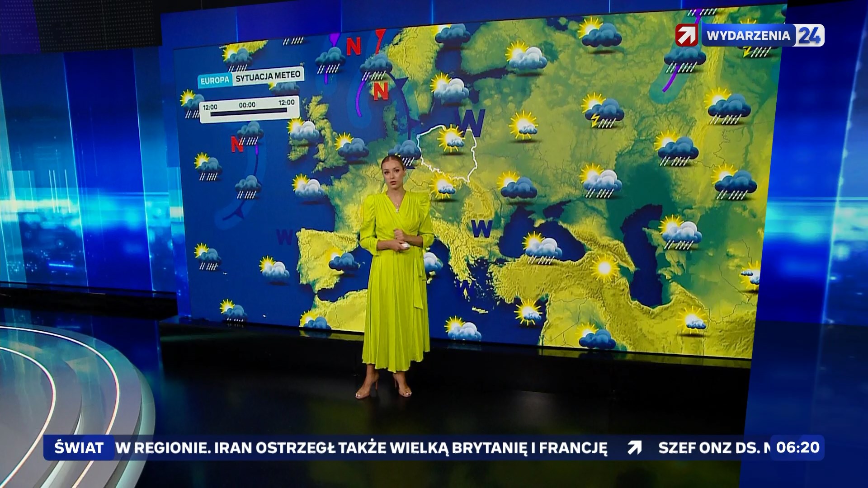Select the EUROPA label on the map

215,80
